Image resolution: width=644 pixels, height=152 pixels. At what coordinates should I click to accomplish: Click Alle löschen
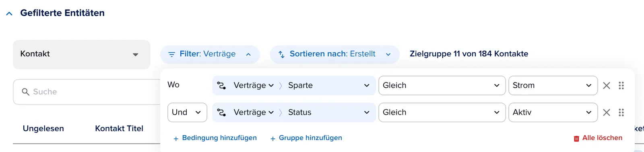pyautogui.click(x=598, y=138)
